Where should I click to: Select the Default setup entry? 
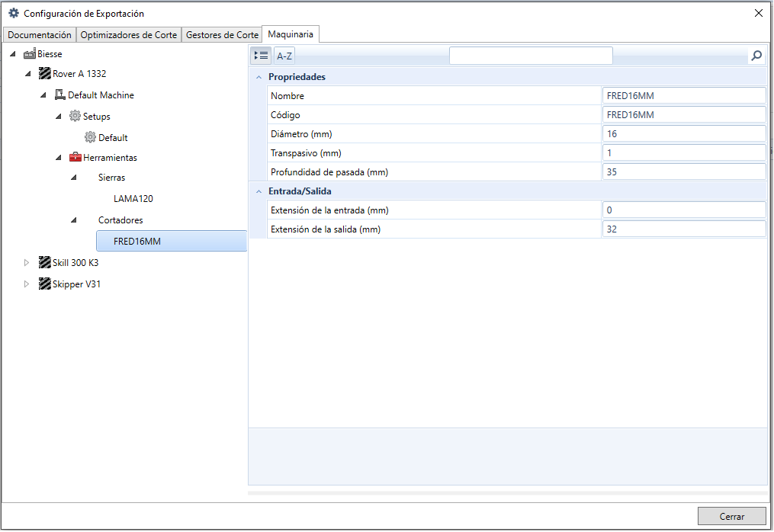[x=113, y=138]
